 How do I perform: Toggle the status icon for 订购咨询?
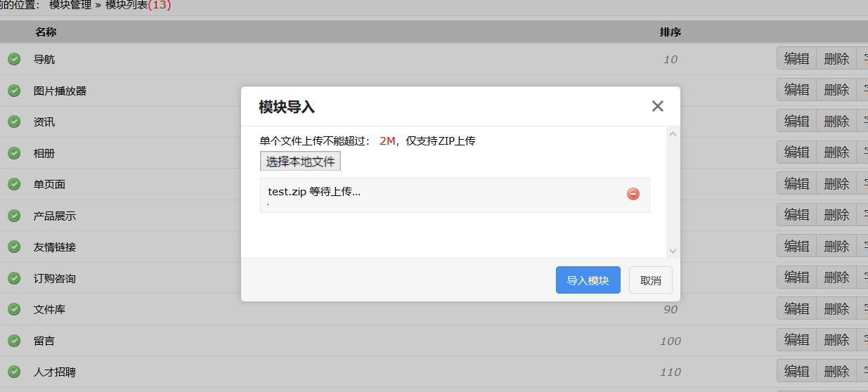(14, 278)
